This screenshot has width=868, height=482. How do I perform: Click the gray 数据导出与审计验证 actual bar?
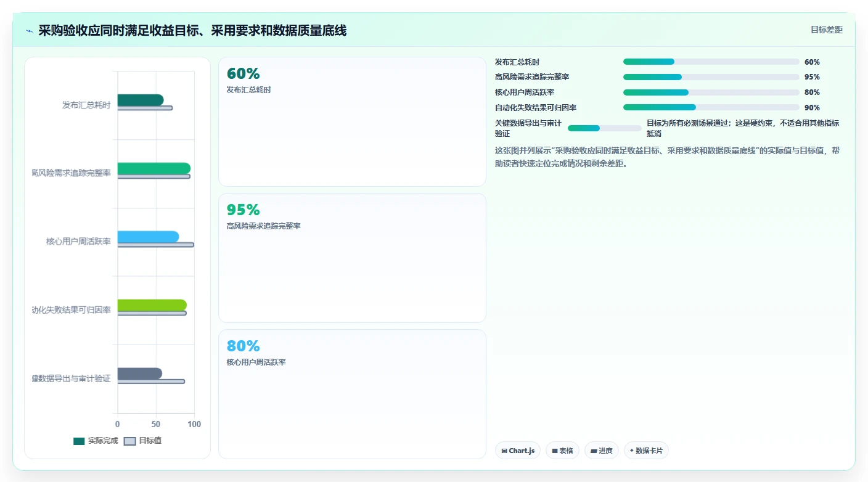140,374
